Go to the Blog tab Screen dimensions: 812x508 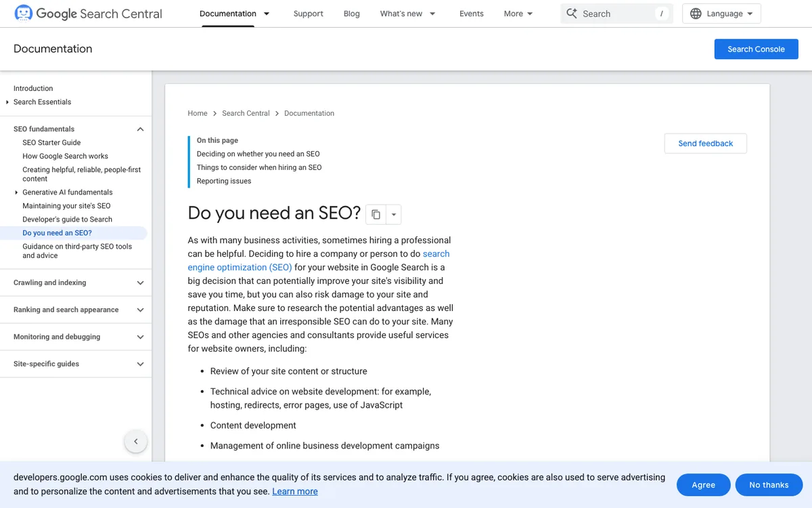click(352, 14)
